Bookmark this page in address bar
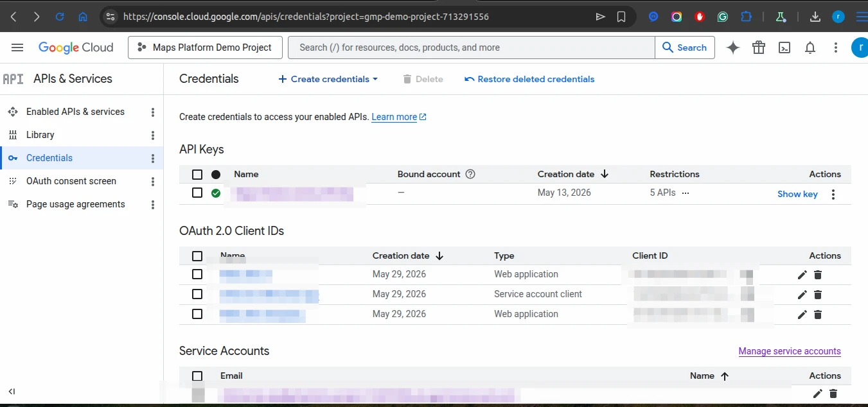 [621, 17]
